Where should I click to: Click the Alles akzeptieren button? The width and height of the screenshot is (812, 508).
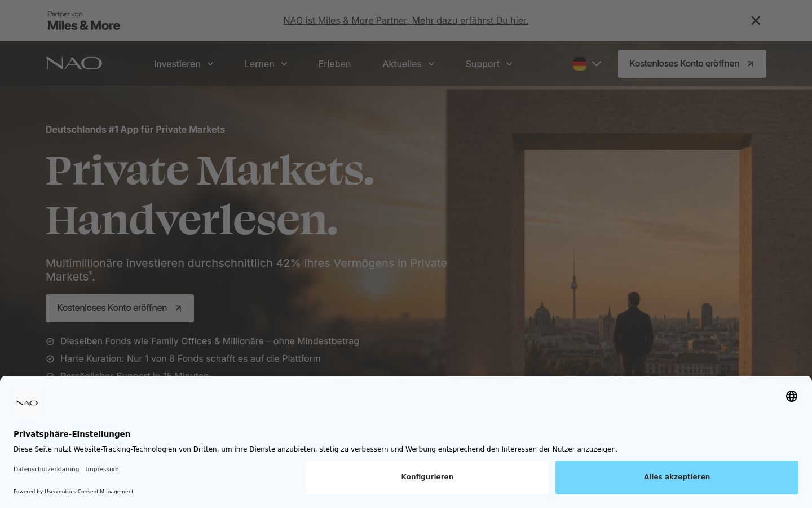tap(677, 477)
